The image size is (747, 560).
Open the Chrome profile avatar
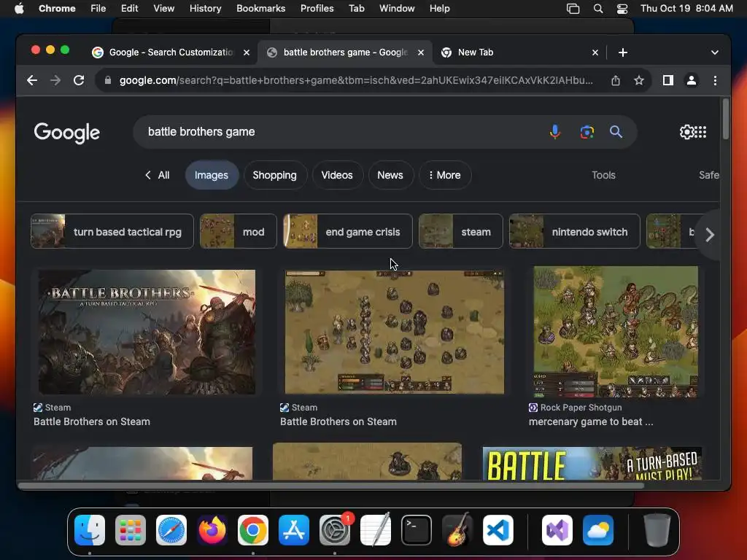point(692,80)
